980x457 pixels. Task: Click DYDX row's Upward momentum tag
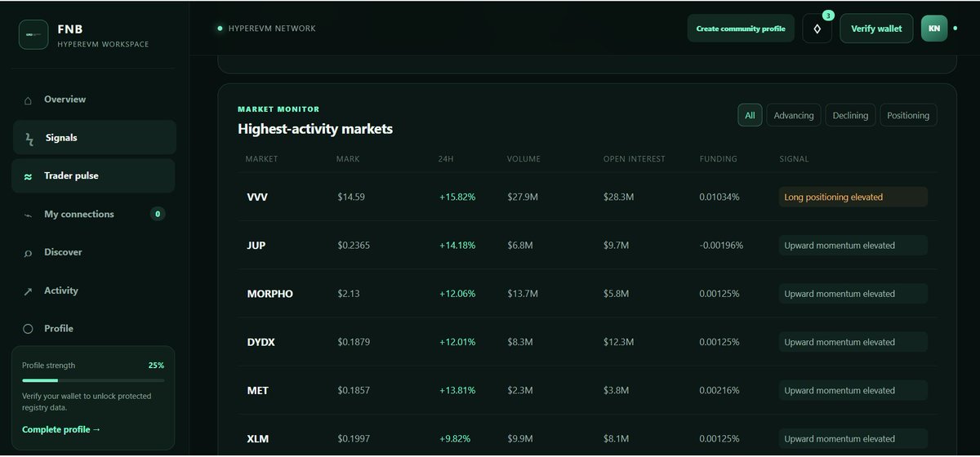853,343
